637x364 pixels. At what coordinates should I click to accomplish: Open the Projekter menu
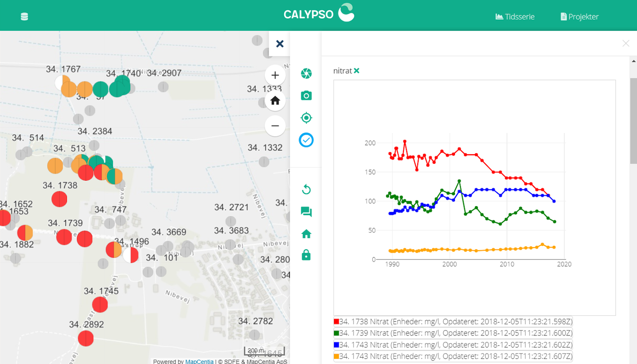[x=579, y=17]
